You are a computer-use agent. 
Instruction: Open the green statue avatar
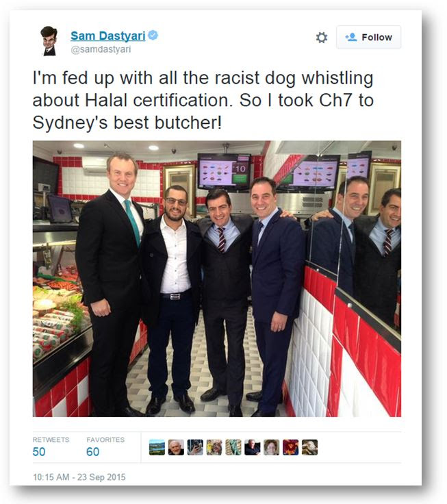233,447
